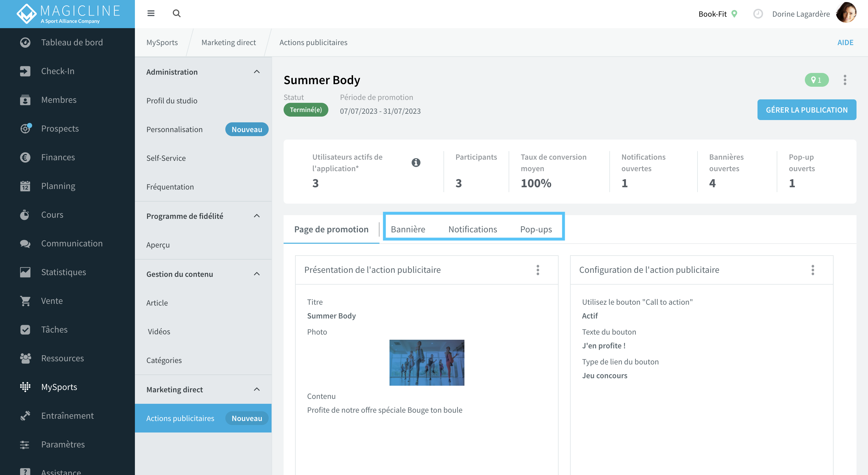Screen dimensions: 868x475
Task: Click the Entraînement dumbbell icon
Action: [25, 416]
